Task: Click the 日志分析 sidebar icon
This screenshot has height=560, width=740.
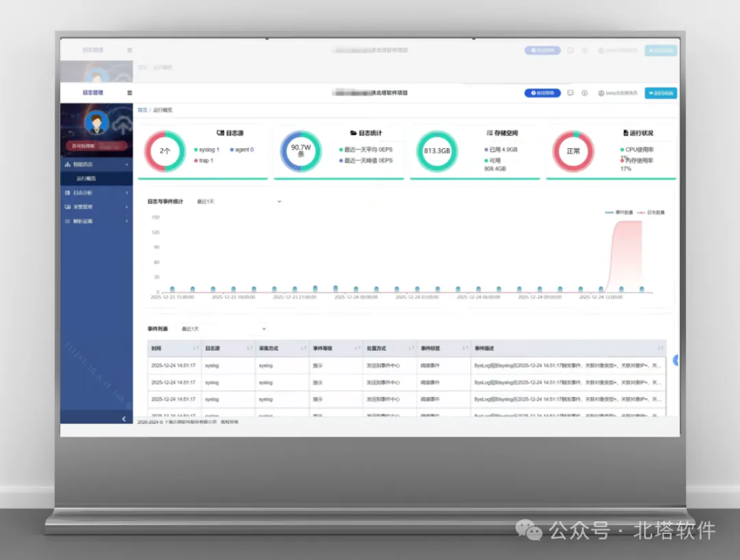Action: coord(67,193)
